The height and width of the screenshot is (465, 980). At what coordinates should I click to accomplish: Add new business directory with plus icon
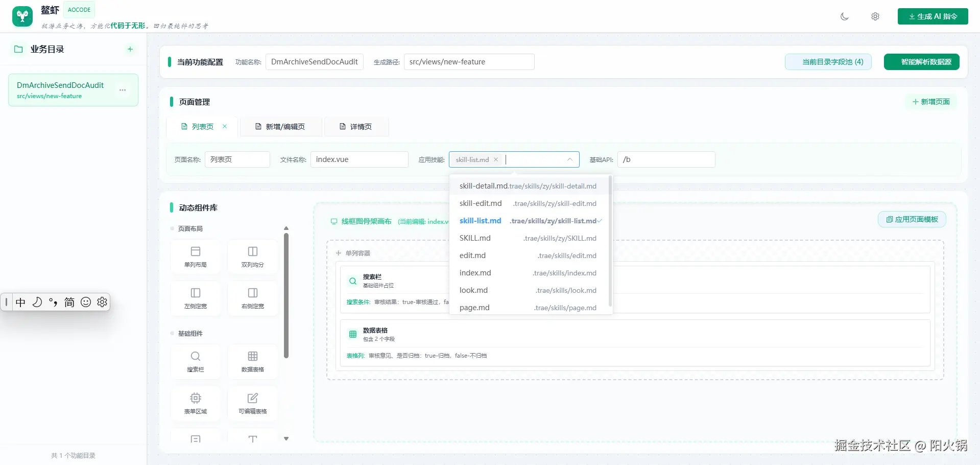click(130, 49)
